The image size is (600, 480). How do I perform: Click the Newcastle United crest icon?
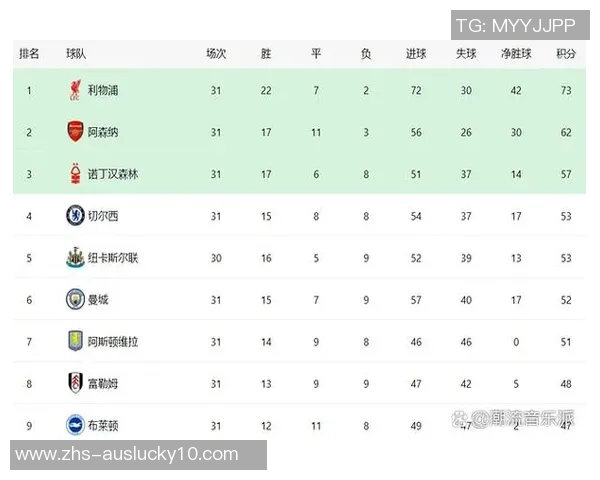click(75, 257)
